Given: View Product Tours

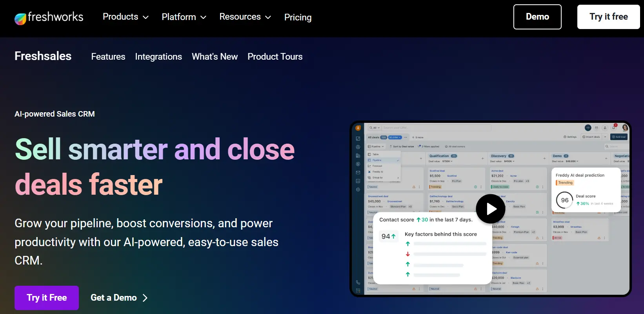Looking at the screenshot, I should [275, 57].
